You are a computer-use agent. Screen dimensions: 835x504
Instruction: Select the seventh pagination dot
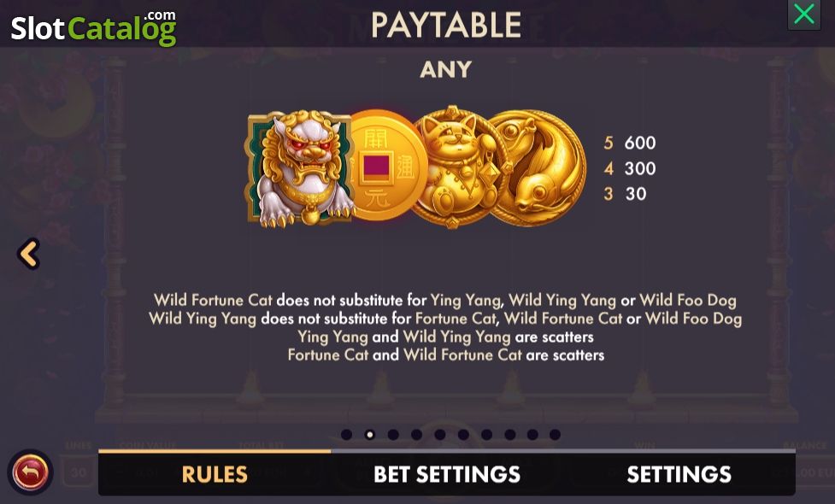pos(487,435)
